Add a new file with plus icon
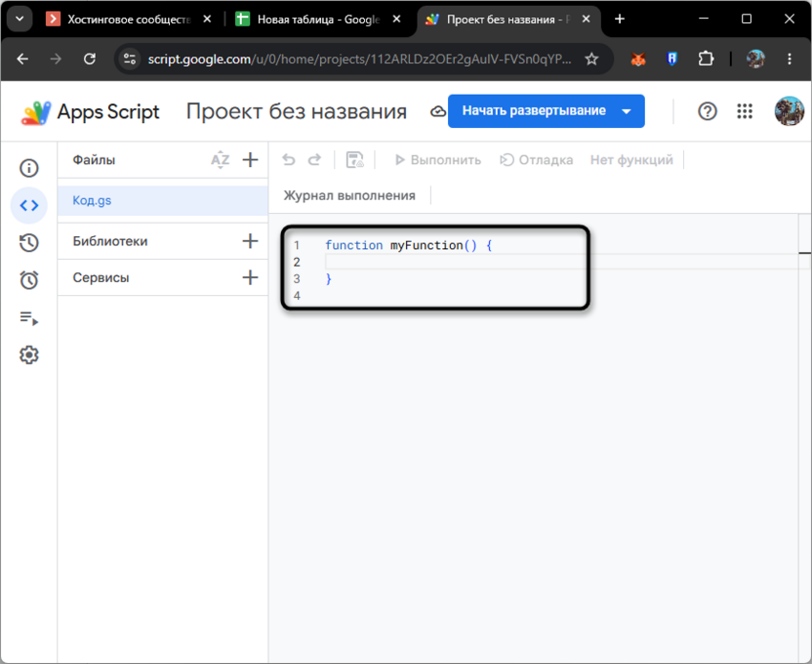 (250, 159)
